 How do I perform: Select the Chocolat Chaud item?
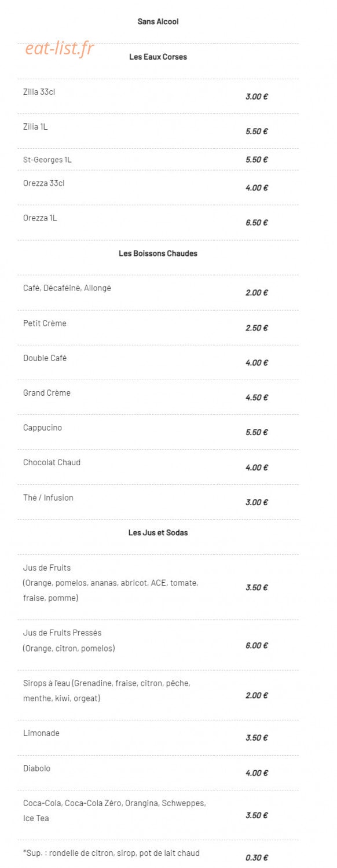point(52,462)
